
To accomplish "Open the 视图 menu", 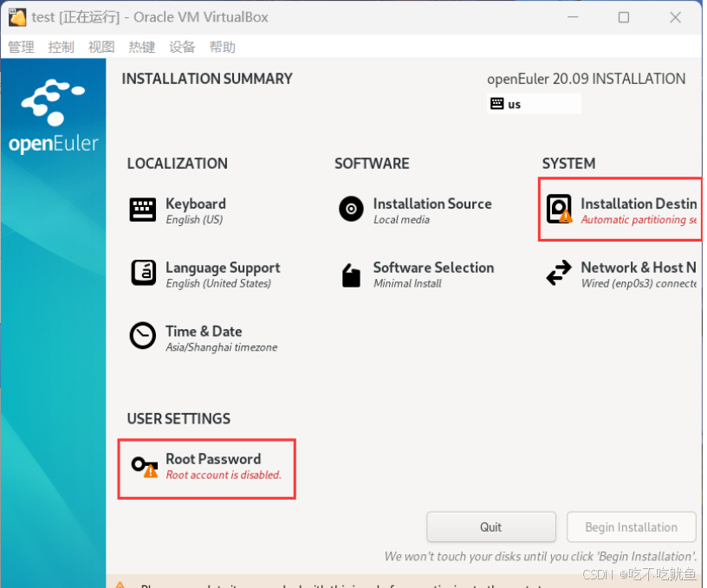I will 101,47.
